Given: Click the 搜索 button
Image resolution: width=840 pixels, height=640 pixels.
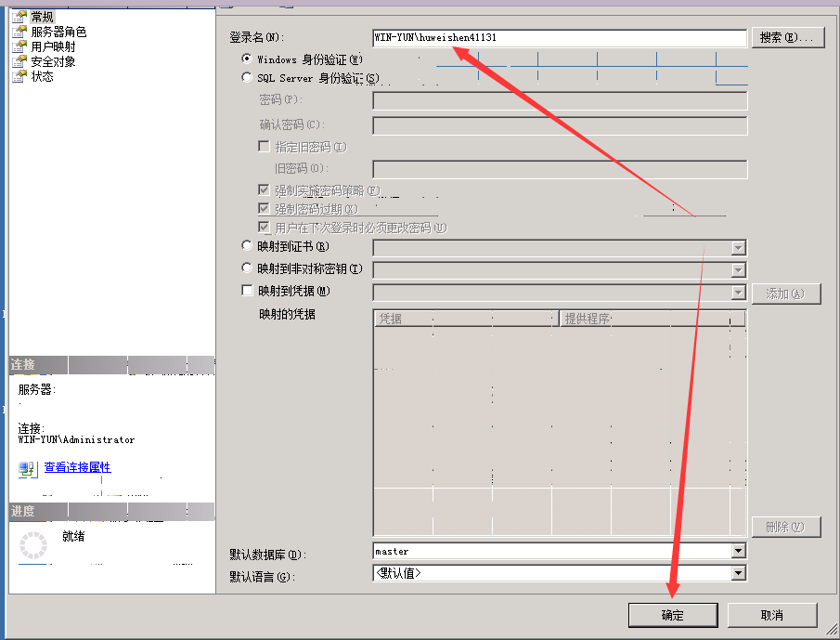Looking at the screenshot, I should (x=787, y=38).
